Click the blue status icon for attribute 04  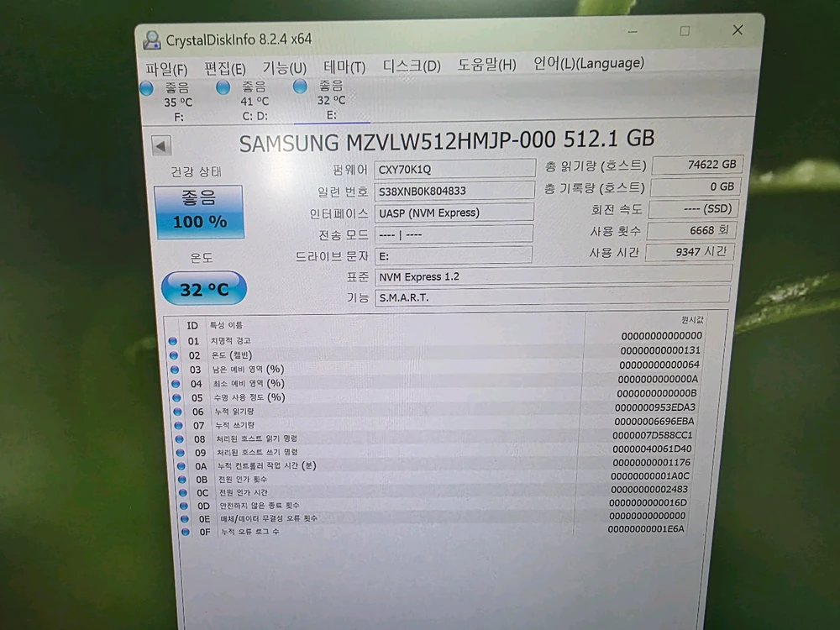(x=176, y=384)
